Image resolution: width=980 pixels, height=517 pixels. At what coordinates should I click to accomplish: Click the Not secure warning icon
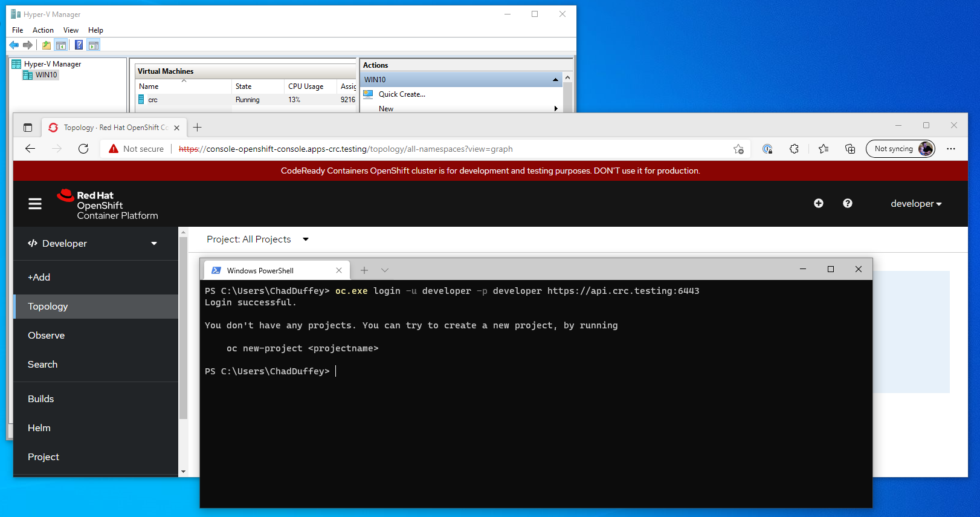click(x=114, y=149)
